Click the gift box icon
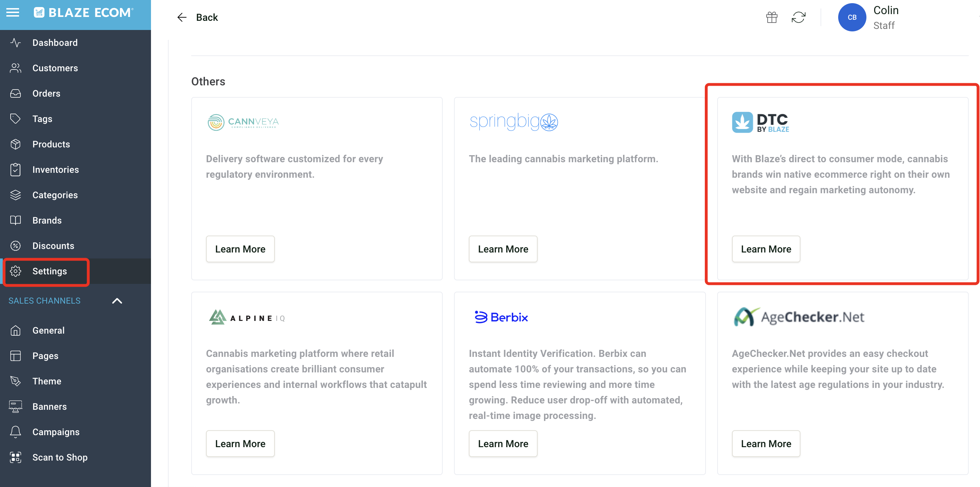Image resolution: width=980 pixels, height=487 pixels. pos(772,18)
